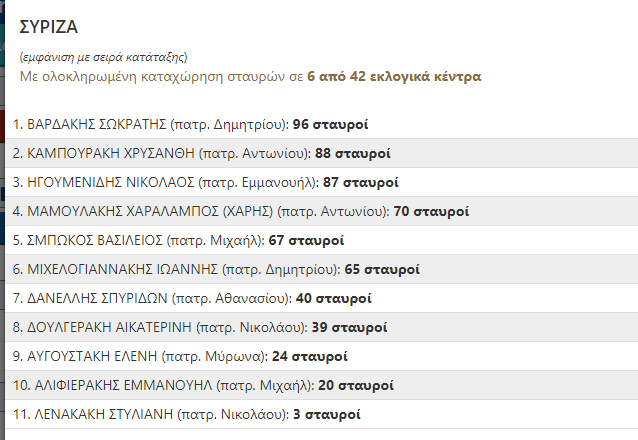This screenshot has height=440, width=638.
Task: Click the '70 σταυροί' vote count
Action: [x=431, y=212]
